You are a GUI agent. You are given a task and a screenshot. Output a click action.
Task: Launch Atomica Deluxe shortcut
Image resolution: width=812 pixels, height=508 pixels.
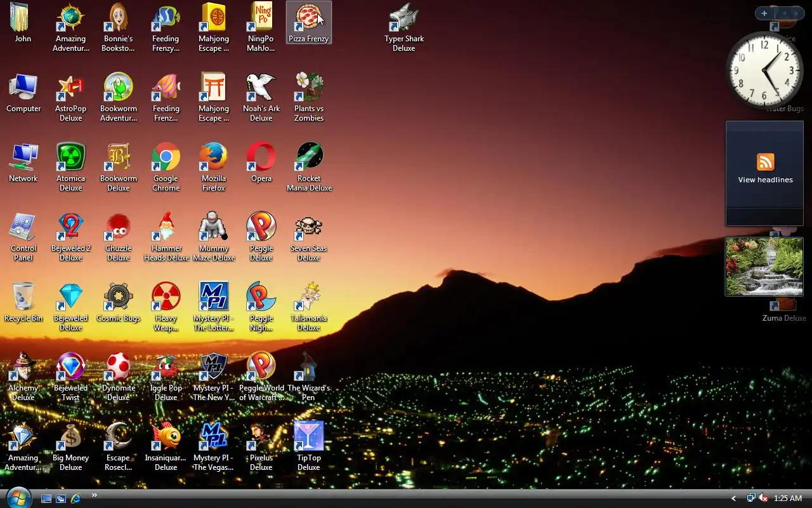coord(70,167)
